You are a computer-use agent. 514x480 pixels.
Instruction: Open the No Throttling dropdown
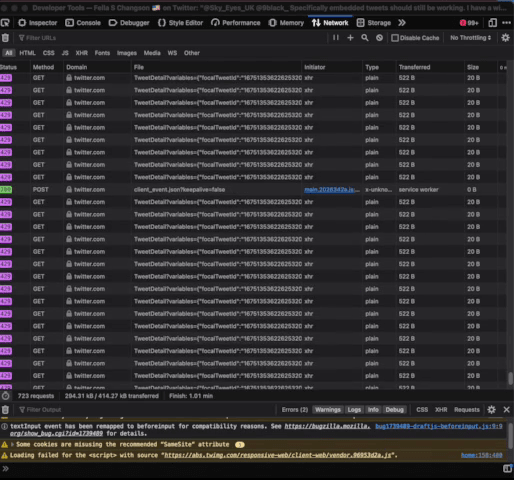471,38
